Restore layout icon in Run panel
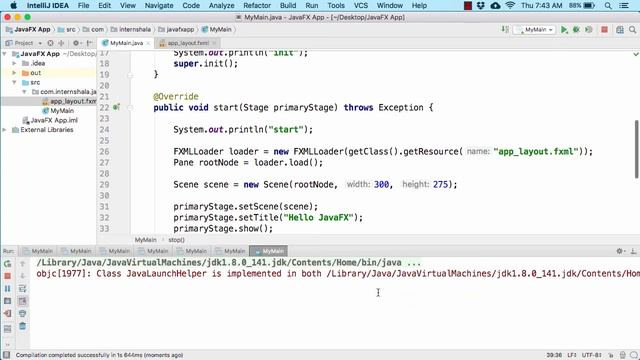 (7, 329)
